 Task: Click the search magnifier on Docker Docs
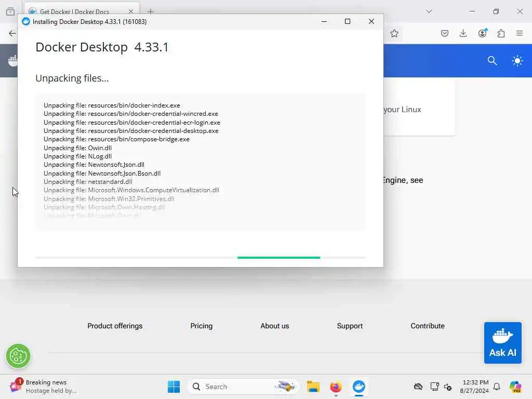[492, 61]
